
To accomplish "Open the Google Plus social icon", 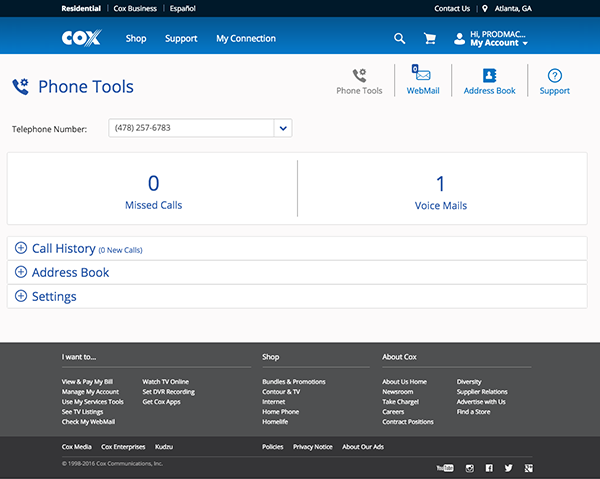I will (x=528, y=468).
